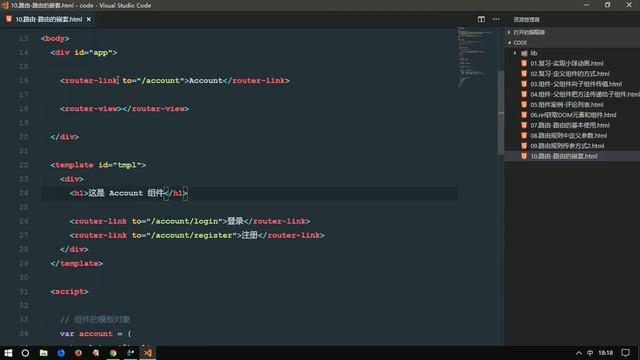Open the Windows notification center icon
640x360 pixels.
tap(626, 353)
